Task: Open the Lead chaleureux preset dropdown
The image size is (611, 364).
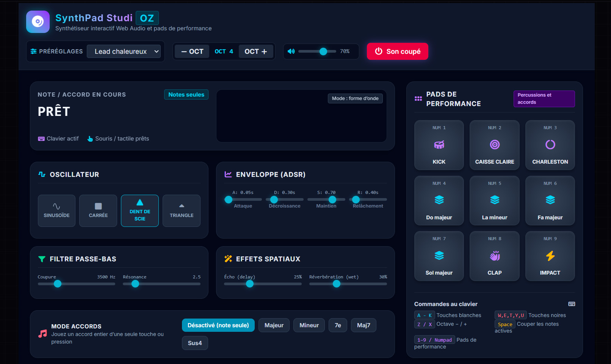Action: (124, 52)
